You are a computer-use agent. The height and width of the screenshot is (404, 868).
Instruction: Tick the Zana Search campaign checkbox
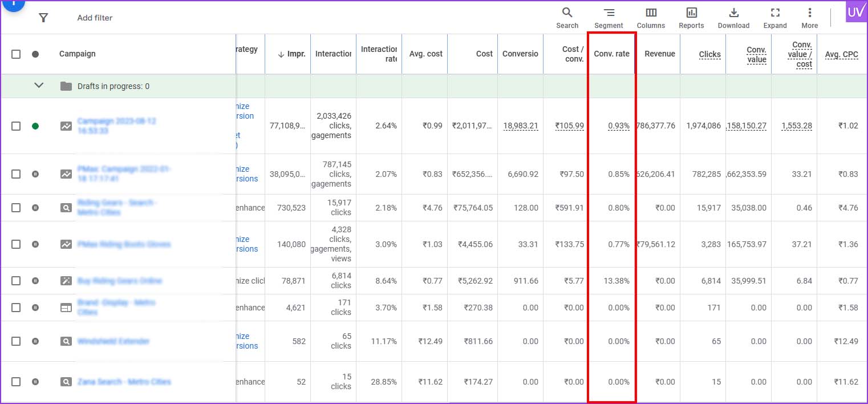click(x=16, y=382)
